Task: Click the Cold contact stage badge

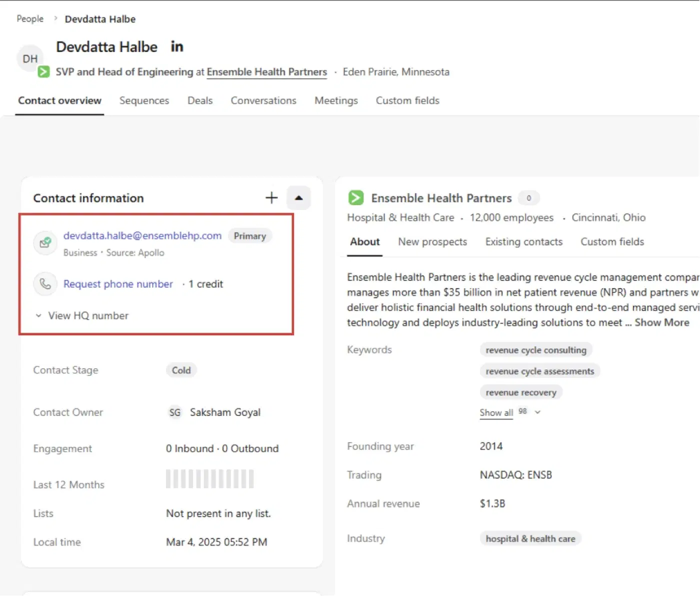Action: [x=181, y=370]
